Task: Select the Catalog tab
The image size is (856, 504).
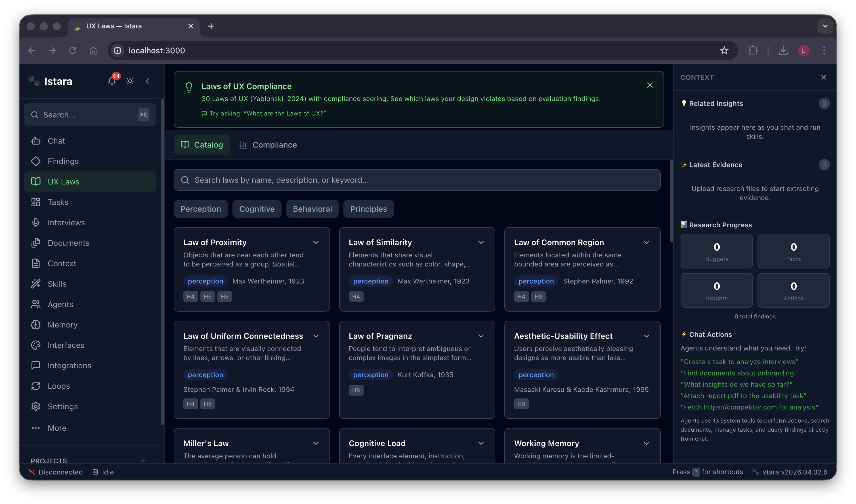Action: tap(202, 145)
